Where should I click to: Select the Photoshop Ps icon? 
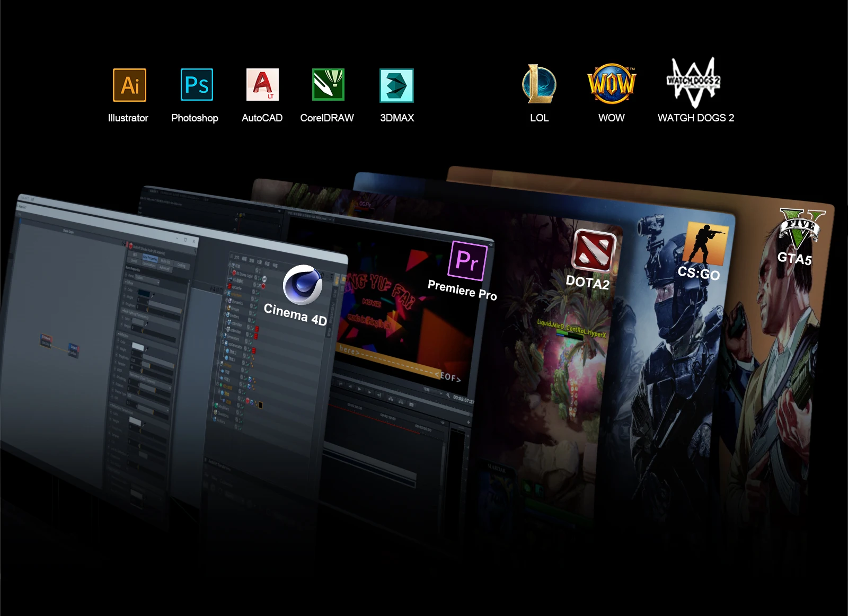point(197,85)
